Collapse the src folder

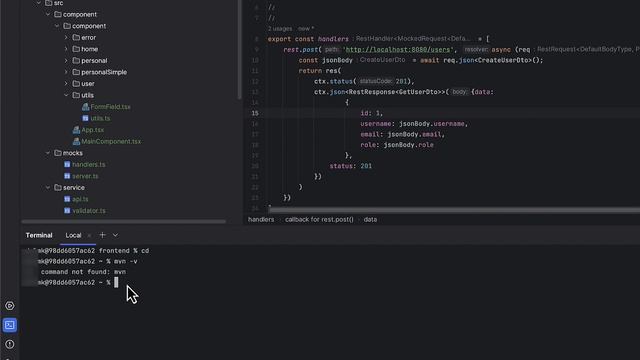pyautogui.click(x=39, y=3)
